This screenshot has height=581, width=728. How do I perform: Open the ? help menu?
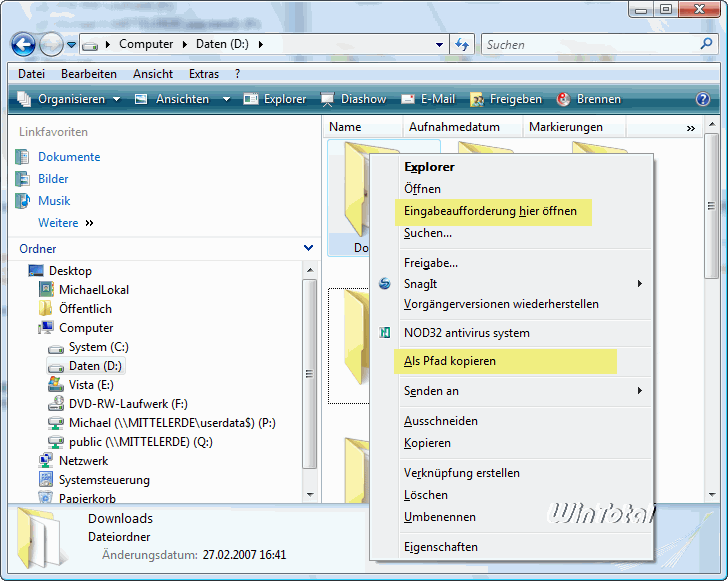(x=237, y=74)
